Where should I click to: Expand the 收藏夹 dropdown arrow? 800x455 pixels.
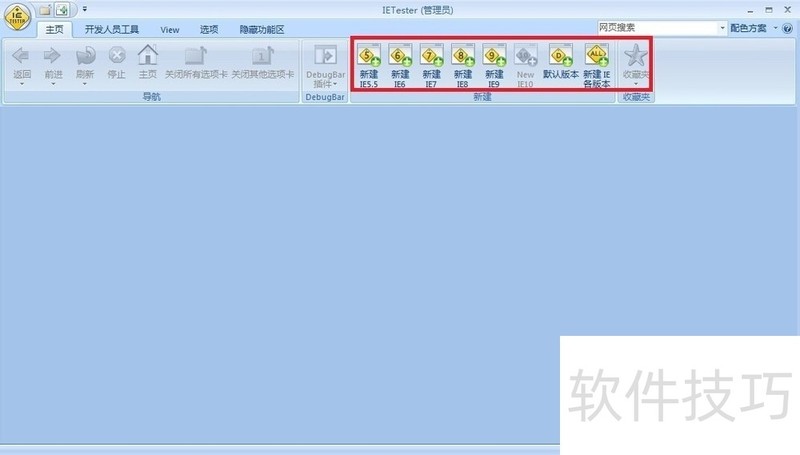(x=636, y=84)
